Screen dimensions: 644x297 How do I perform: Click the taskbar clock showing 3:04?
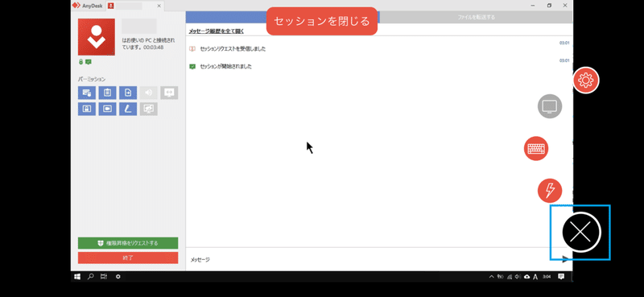pyautogui.click(x=547, y=277)
